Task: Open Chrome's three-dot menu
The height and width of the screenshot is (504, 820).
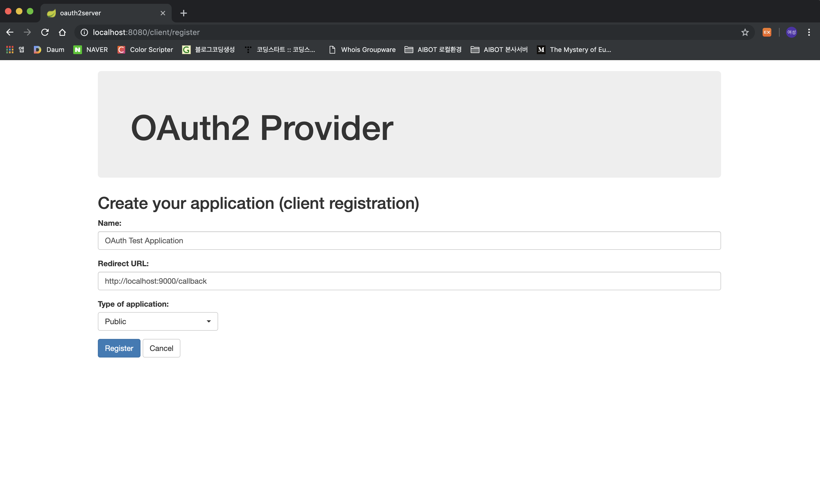Action: coord(809,32)
